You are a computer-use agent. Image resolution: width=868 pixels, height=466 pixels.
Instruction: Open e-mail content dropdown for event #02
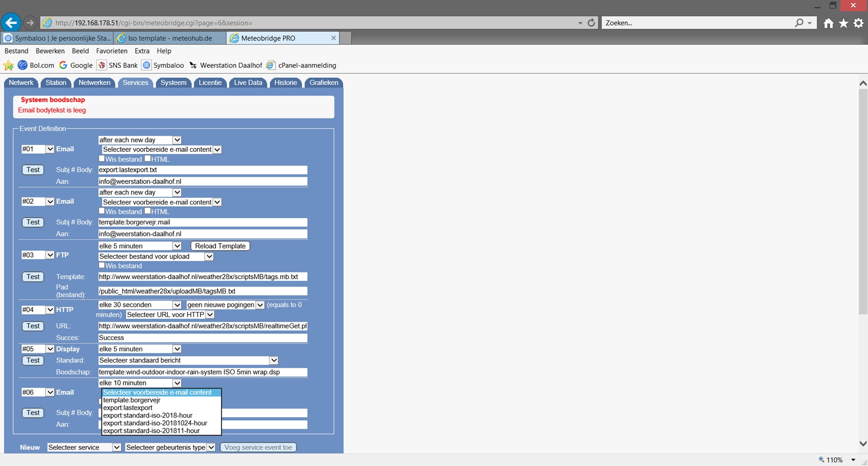pyautogui.click(x=161, y=202)
